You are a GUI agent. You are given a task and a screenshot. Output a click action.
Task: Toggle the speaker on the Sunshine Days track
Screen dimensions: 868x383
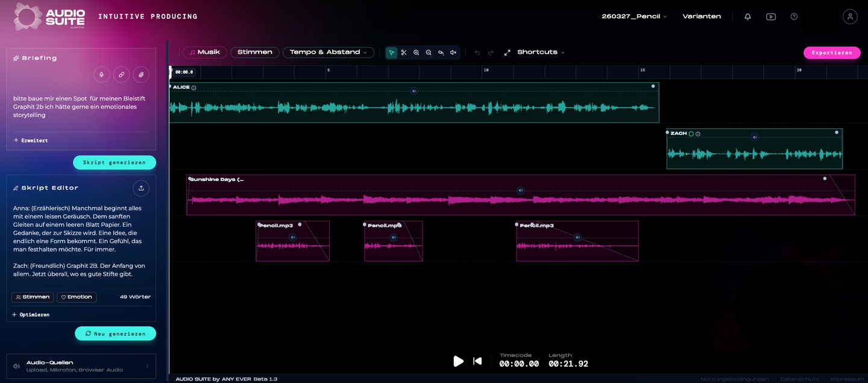521,190
